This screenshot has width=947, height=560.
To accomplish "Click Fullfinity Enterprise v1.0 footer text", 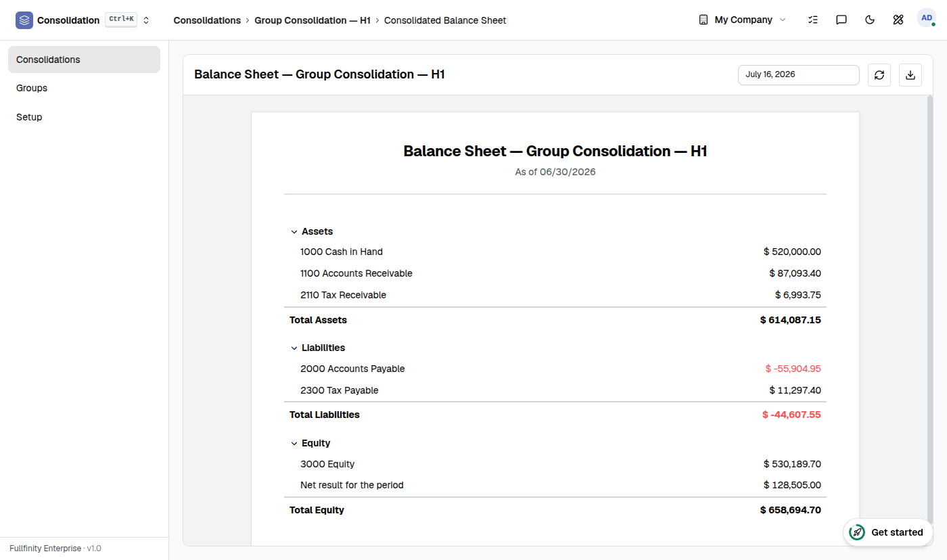I will tap(55, 549).
